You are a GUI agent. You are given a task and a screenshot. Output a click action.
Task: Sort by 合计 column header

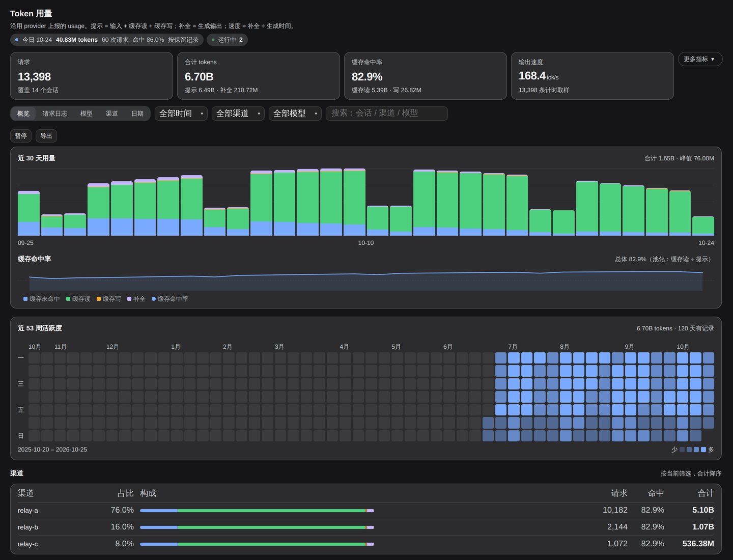click(x=706, y=493)
